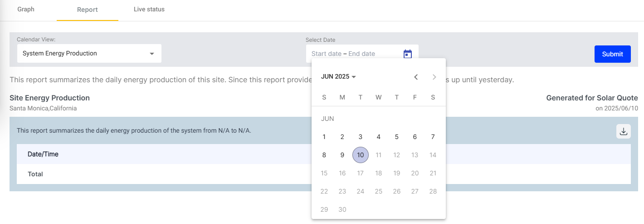Switch to the Live status tab
The image size is (644, 224).
point(149,10)
